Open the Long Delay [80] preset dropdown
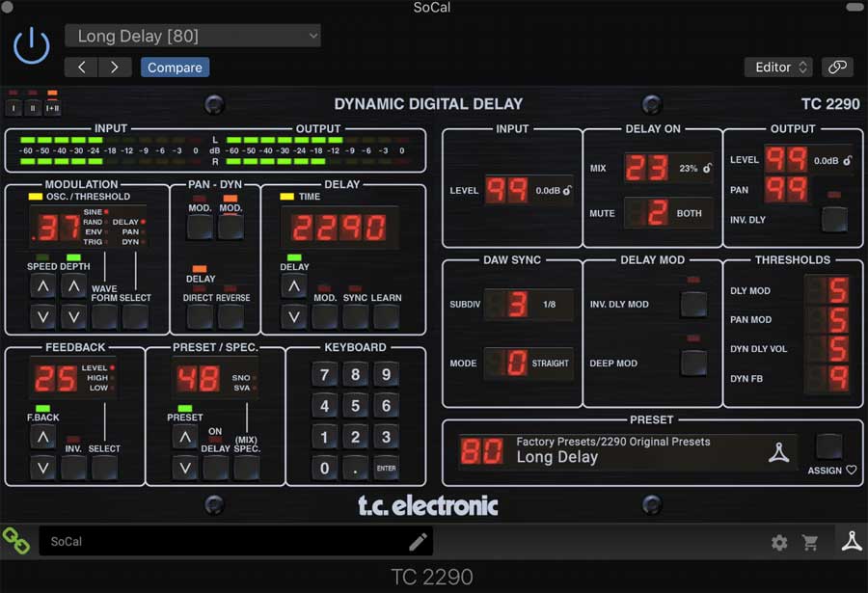Viewport: 868px width, 593px height. coord(193,36)
